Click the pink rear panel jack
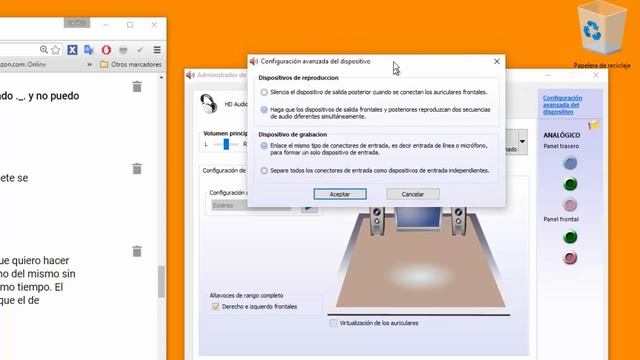Viewport: 640px width, 360px height. tap(570, 204)
